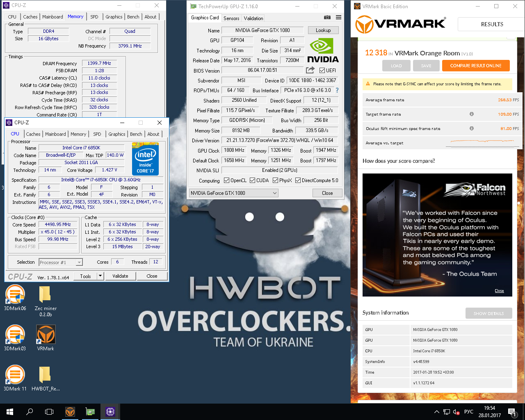Click the РУС language indicator
Image resolution: width=525 pixels, height=420 pixels.
[469, 412]
